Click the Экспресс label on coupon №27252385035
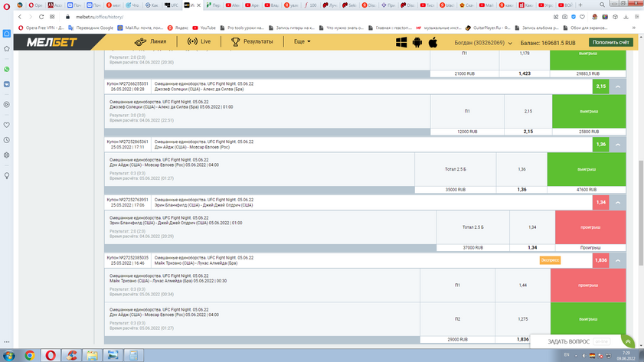The height and width of the screenshot is (362, 644). (x=550, y=260)
